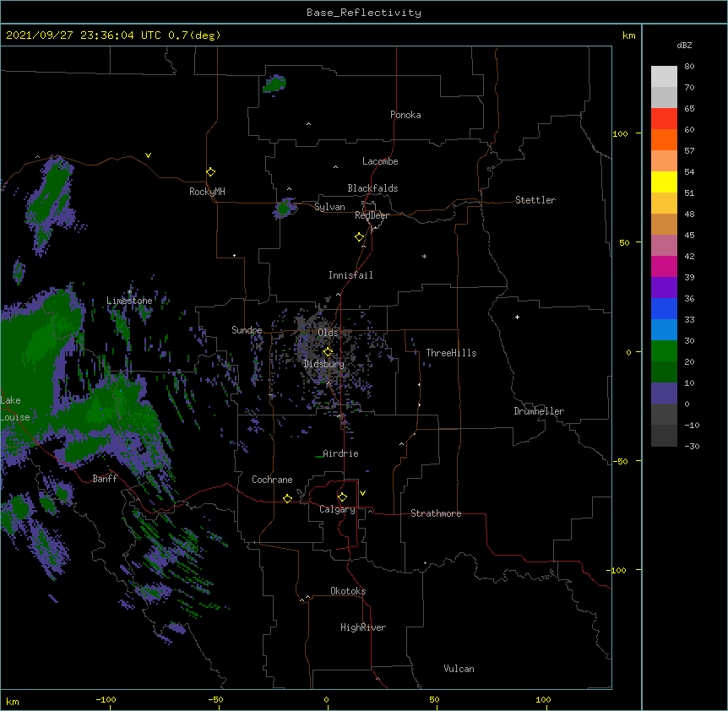The height and width of the screenshot is (711, 728).
Task: Click the white plus marker northwest of Drumheller
Action: [x=517, y=317]
